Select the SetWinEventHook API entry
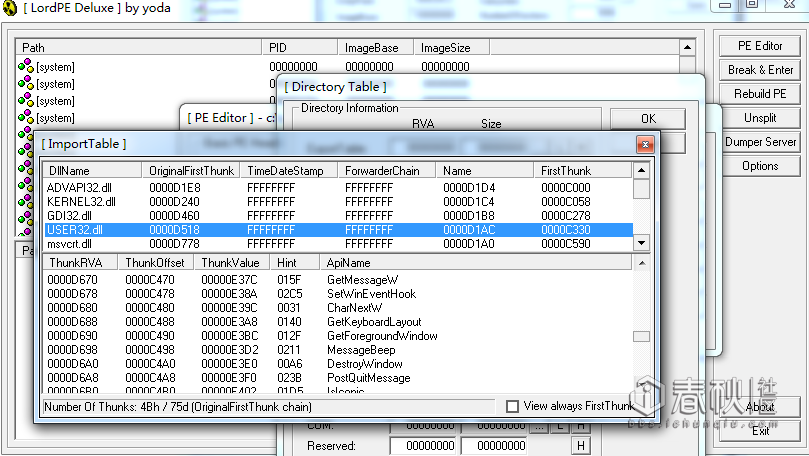Image resolution: width=809 pixels, height=456 pixels. (338, 294)
